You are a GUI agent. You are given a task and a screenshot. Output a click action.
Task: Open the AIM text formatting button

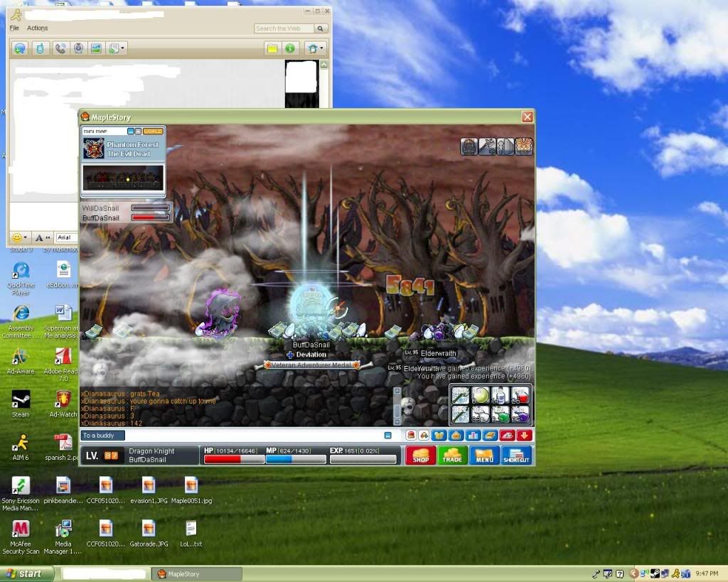pos(42,237)
